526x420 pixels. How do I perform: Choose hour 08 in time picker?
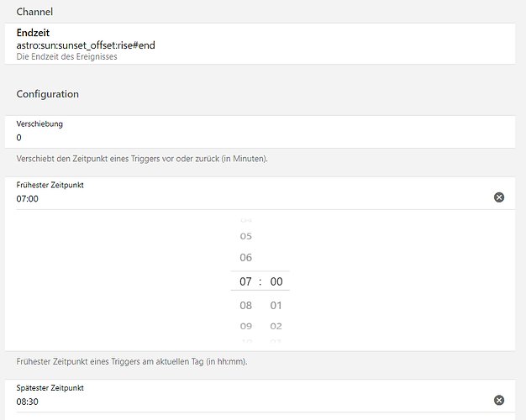click(x=246, y=306)
